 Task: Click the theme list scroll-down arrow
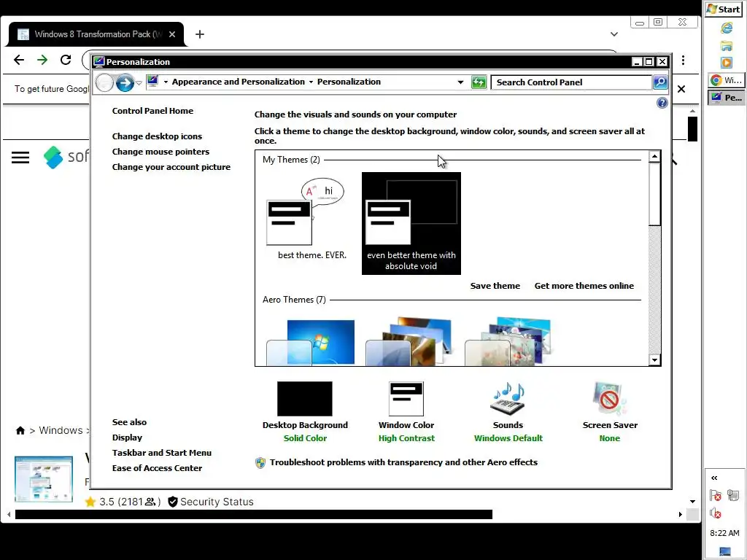click(x=654, y=360)
